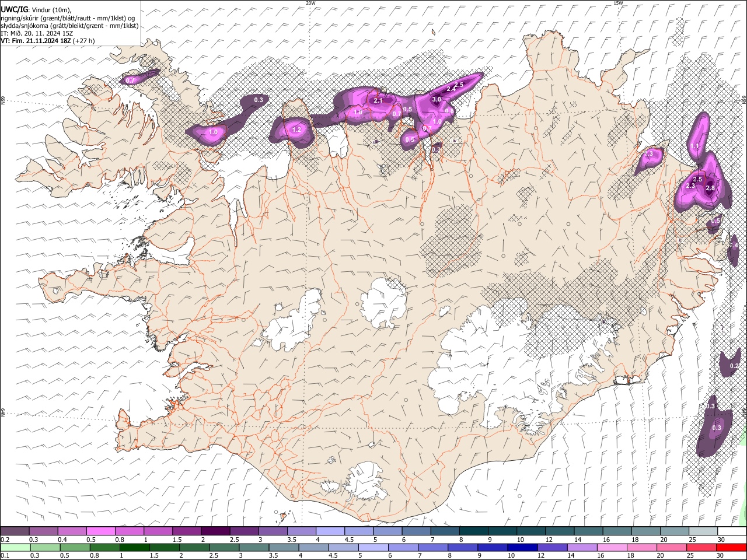The image size is (747, 560).
Task: Select the white 30 swatch in snow legend
Action: pos(732,531)
